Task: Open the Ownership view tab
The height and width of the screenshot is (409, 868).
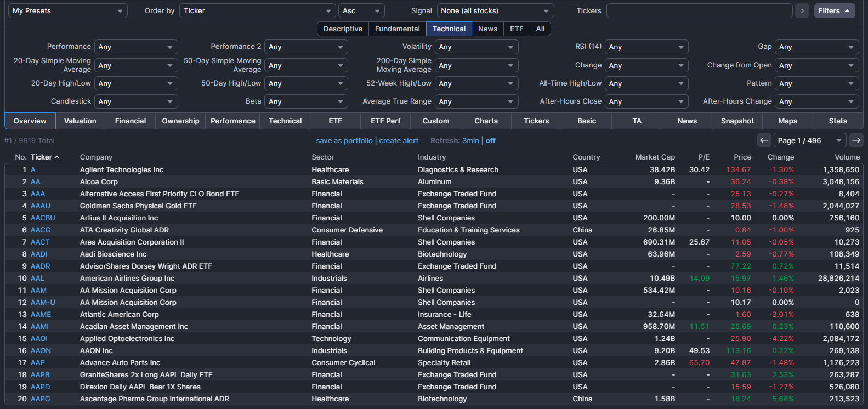Action: tap(180, 121)
